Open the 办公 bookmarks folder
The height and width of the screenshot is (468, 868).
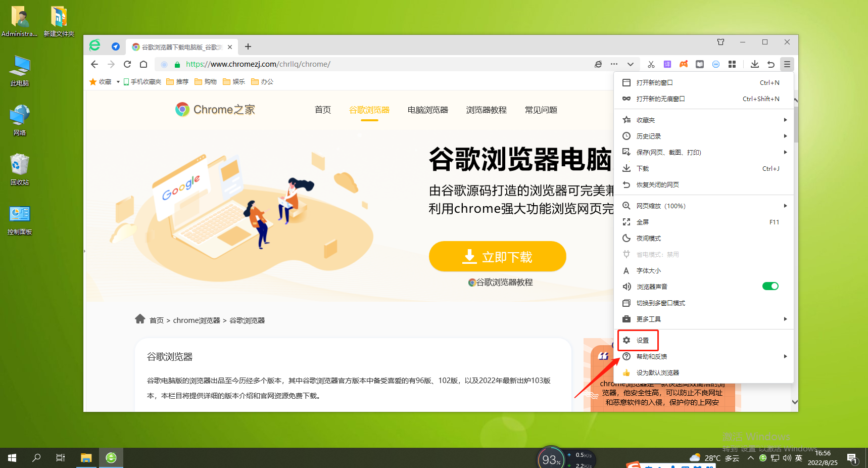(x=262, y=82)
